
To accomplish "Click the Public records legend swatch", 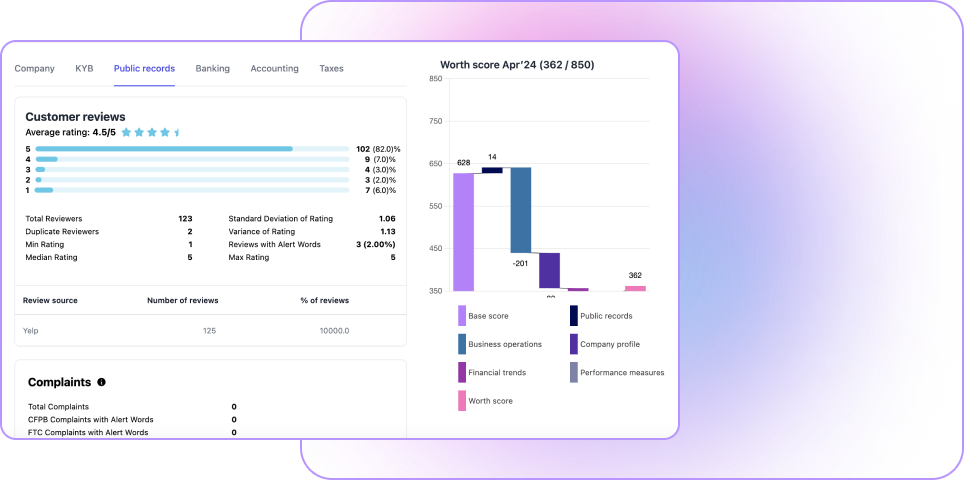I will [x=574, y=316].
